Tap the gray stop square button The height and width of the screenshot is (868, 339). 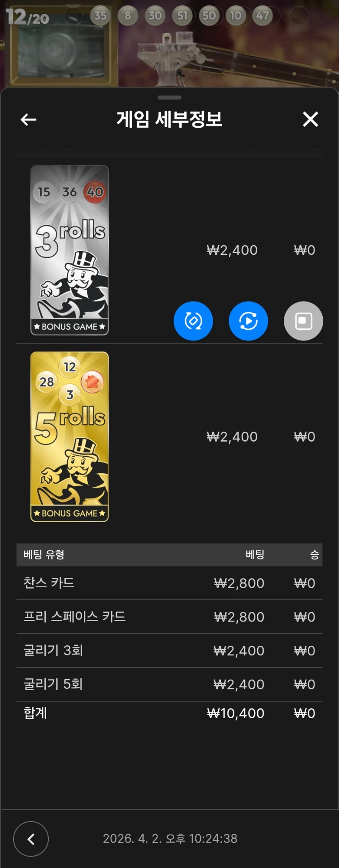tap(303, 321)
